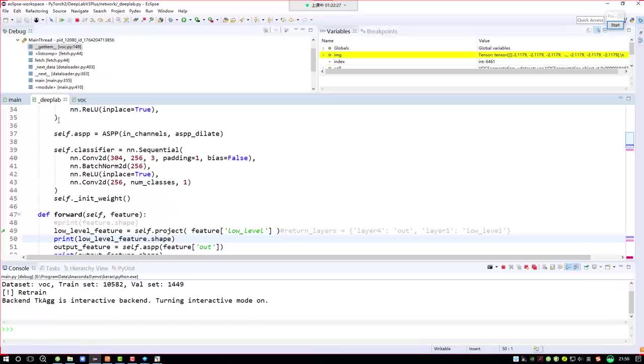The image size is (644, 364).
Task: Click the Insert status bar entry
Action: pyautogui.click(x=475, y=349)
